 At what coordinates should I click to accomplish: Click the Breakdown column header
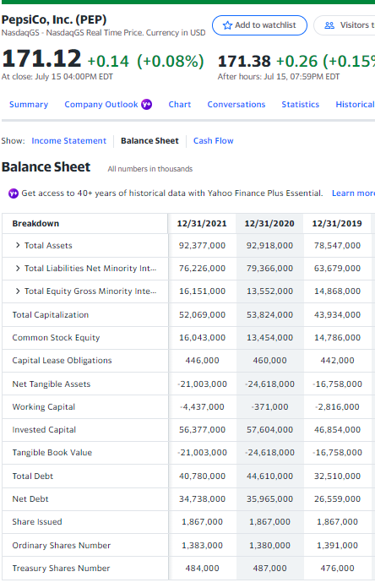pyautogui.click(x=35, y=224)
